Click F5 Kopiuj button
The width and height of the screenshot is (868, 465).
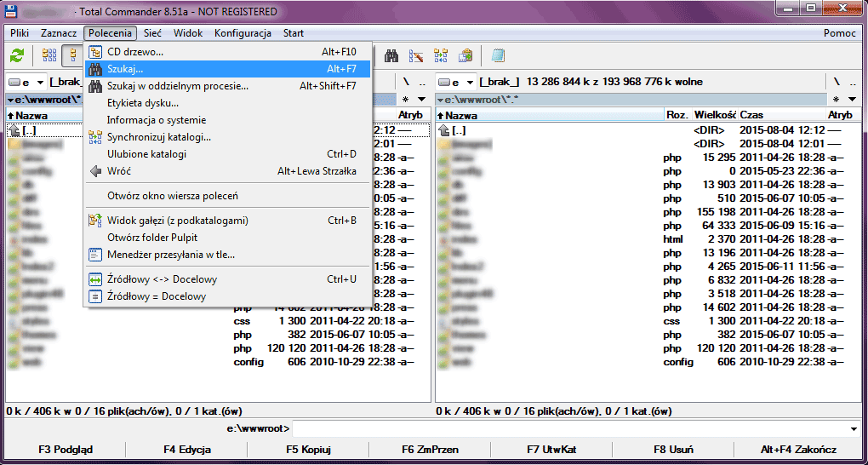pos(308,450)
